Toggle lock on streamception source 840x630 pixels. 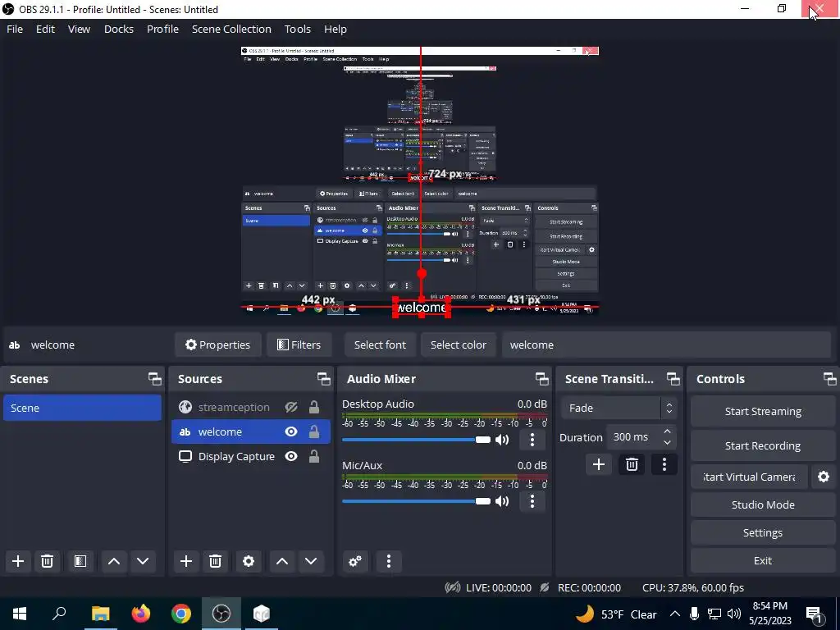[314, 407]
